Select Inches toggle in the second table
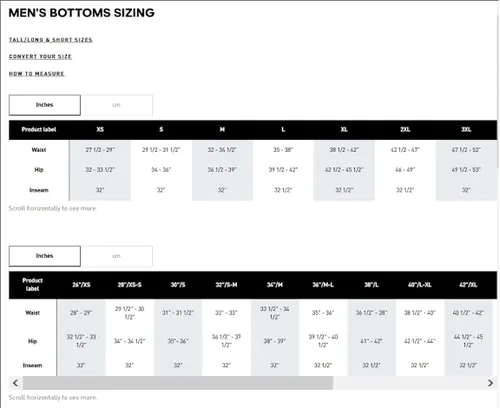Screen dimensions: 500x408 click(45, 256)
